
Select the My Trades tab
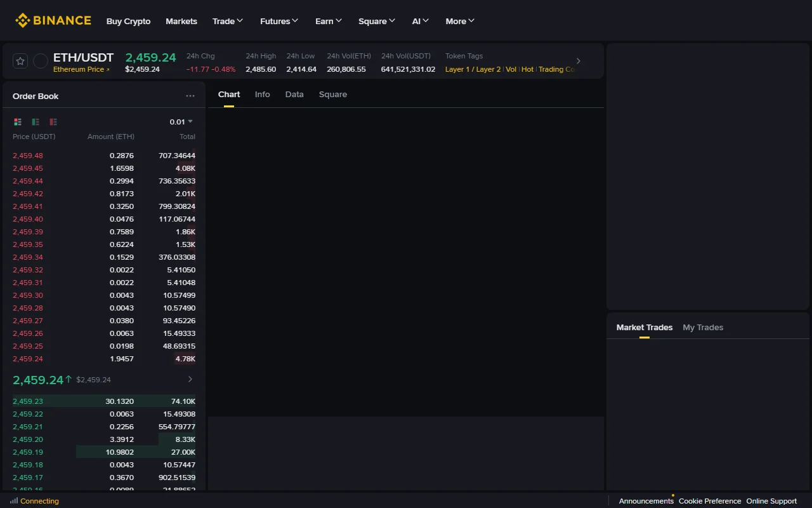[703, 327]
